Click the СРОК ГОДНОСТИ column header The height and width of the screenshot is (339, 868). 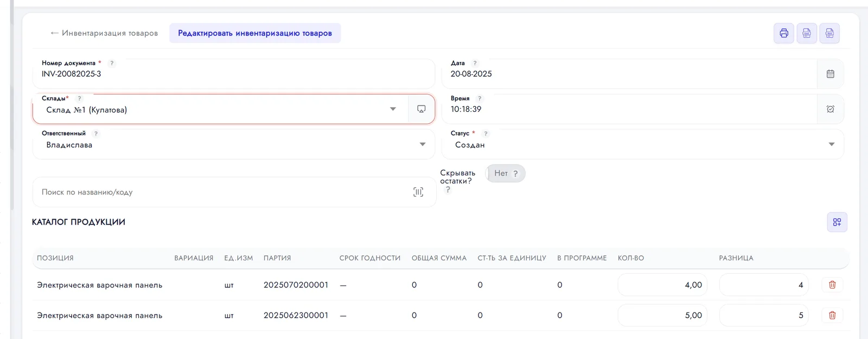(x=370, y=258)
